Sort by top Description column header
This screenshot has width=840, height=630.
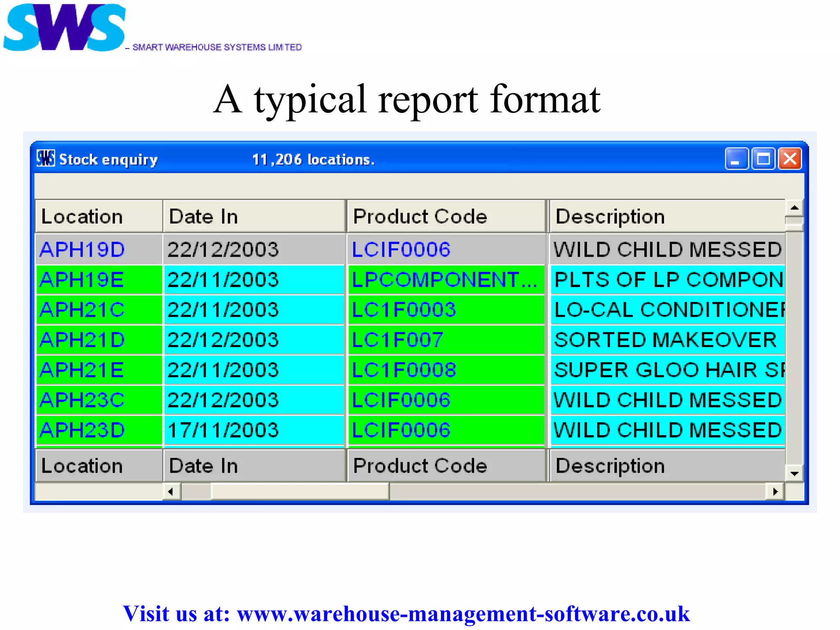(x=667, y=216)
